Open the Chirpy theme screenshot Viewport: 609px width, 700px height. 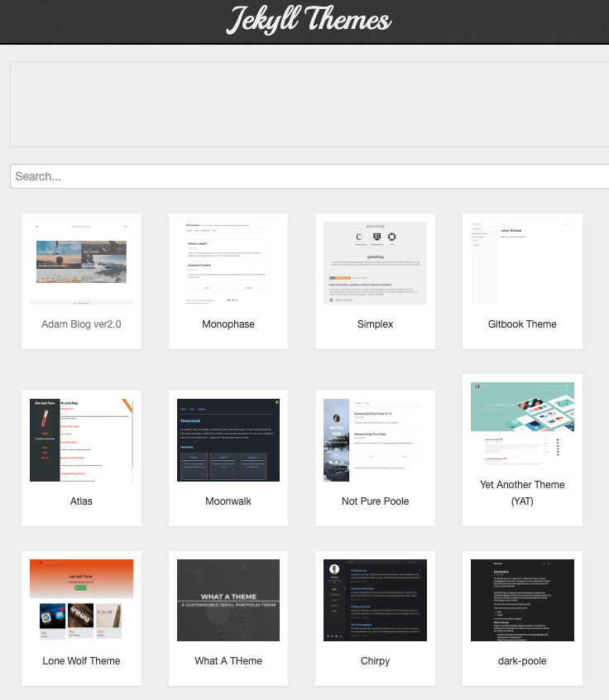click(375, 600)
